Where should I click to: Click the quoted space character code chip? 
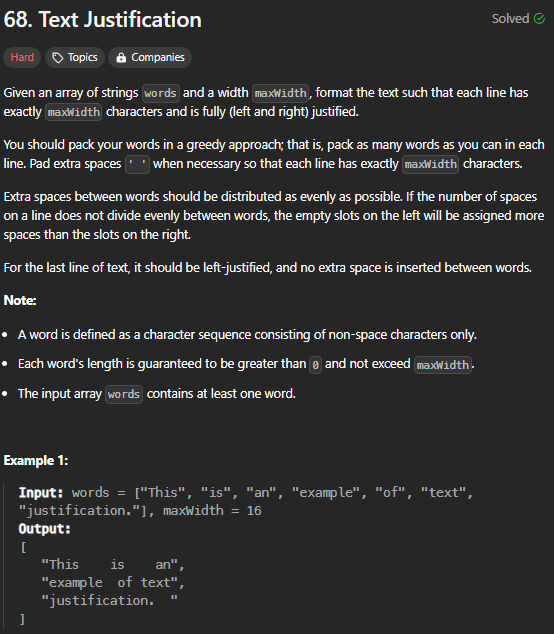(x=137, y=164)
